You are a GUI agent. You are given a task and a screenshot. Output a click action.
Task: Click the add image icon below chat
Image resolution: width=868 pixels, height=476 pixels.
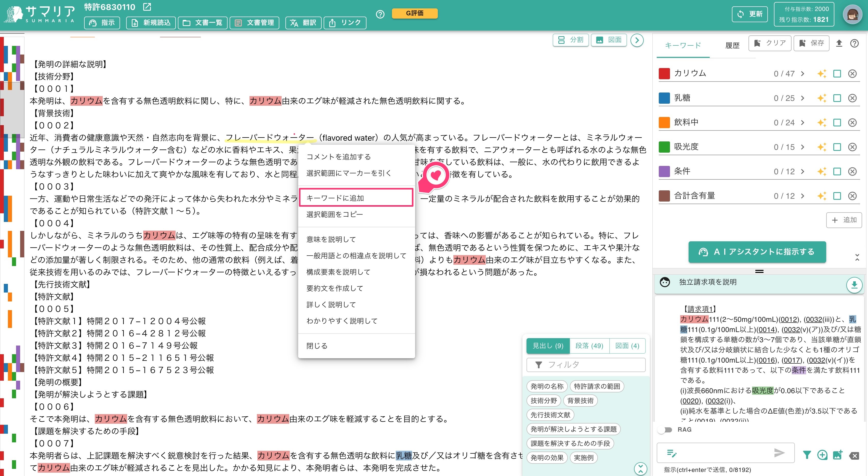pyautogui.click(x=838, y=455)
